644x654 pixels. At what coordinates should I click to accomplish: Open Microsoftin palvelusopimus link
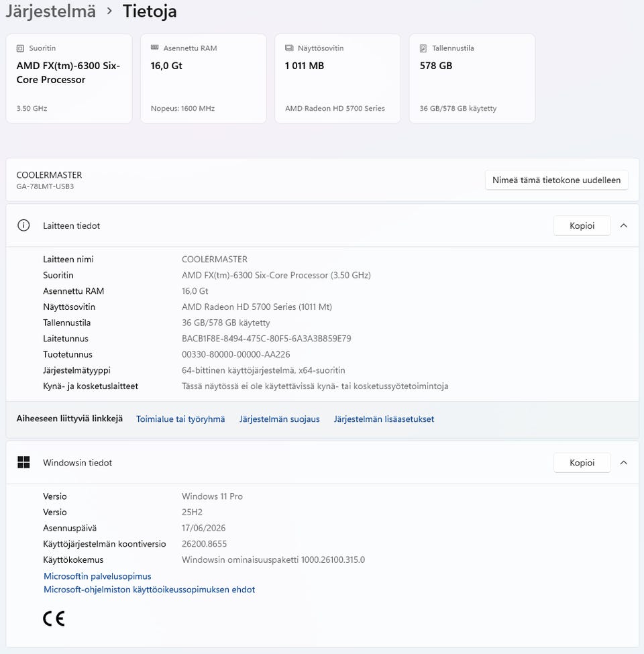(97, 576)
